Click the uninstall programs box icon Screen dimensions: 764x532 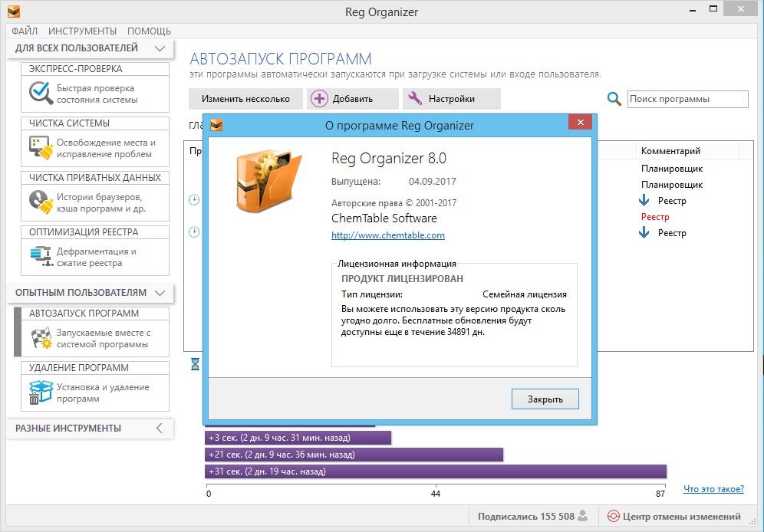tap(41, 392)
